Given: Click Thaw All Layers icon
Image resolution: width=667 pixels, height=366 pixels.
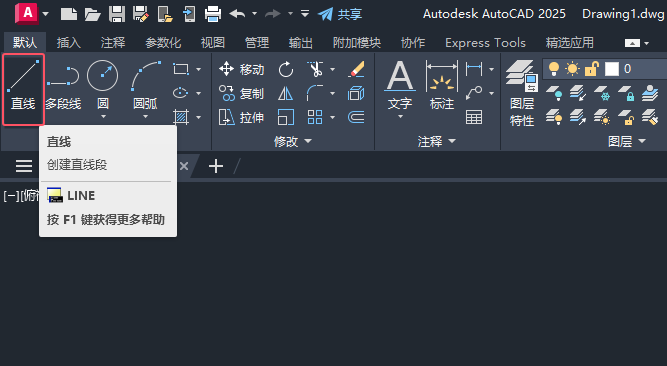Looking at the screenshot, I should (602, 117).
